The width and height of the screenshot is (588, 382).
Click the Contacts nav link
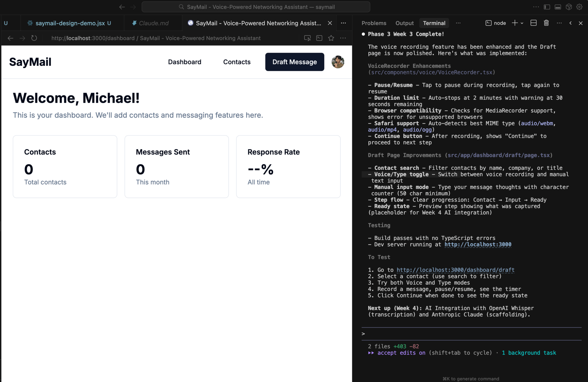237,62
